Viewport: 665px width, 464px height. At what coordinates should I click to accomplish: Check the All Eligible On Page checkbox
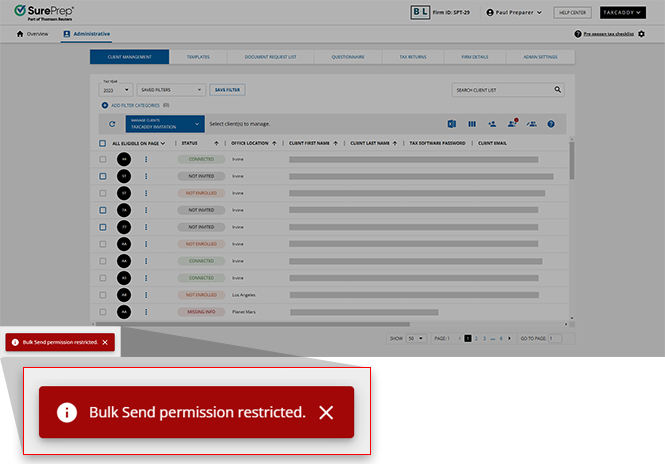click(102, 143)
